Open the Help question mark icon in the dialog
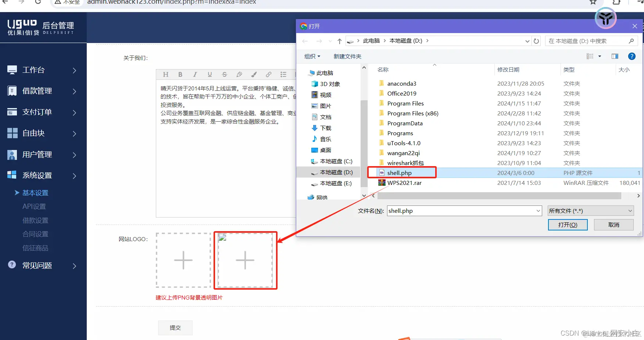 pyautogui.click(x=632, y=56)
